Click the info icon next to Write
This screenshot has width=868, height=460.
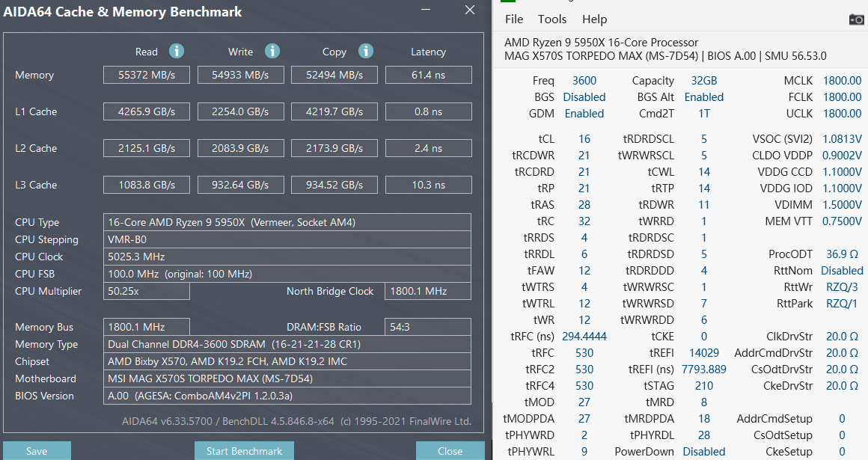tap(272, 51)
